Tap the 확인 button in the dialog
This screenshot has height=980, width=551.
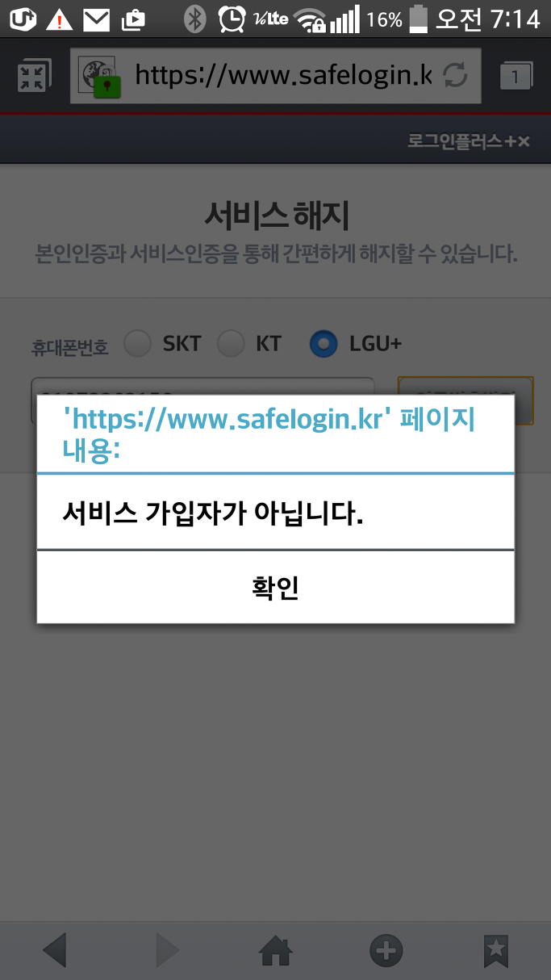pyautogui.click(x=275, y=587)
